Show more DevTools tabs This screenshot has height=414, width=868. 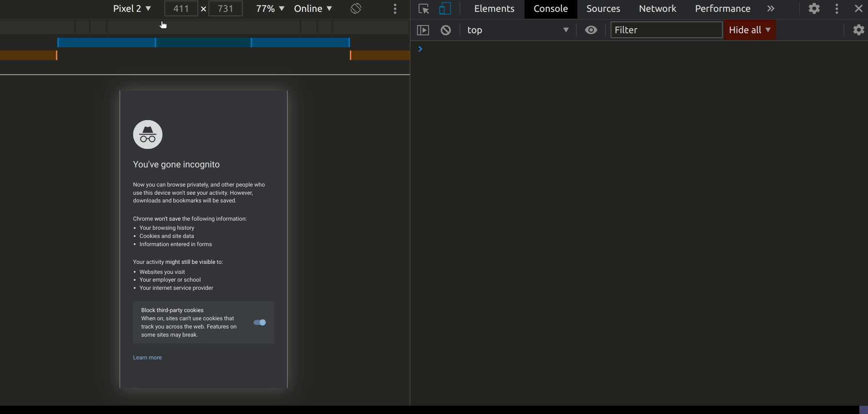[771, 9]
